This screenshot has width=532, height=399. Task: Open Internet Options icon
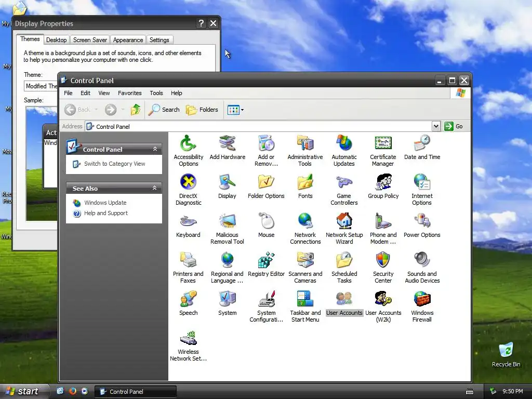pyautogui.click(x=422, y=182)
